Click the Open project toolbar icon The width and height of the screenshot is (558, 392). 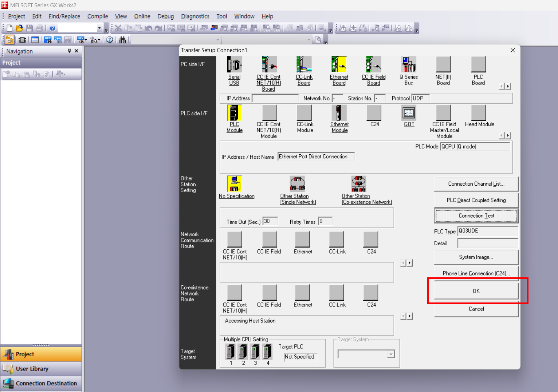click(x=19, y=28)
